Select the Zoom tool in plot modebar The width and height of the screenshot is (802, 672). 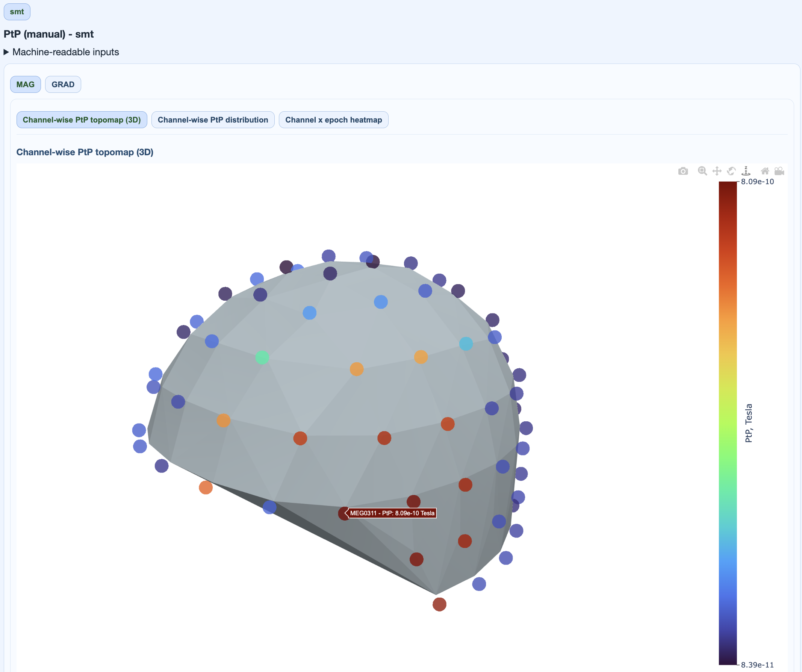pyautogui.click(x=702, y=171)
